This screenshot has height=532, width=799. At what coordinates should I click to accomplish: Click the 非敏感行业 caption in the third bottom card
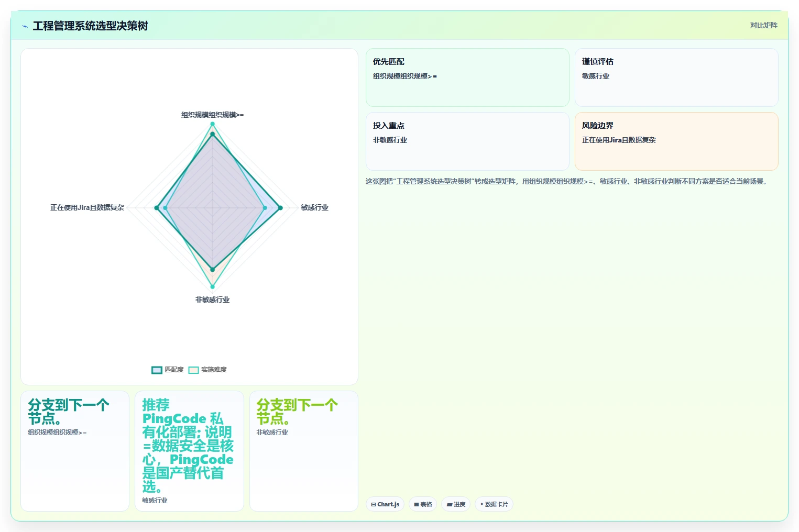pyautogui.click(x=272, y=433)
